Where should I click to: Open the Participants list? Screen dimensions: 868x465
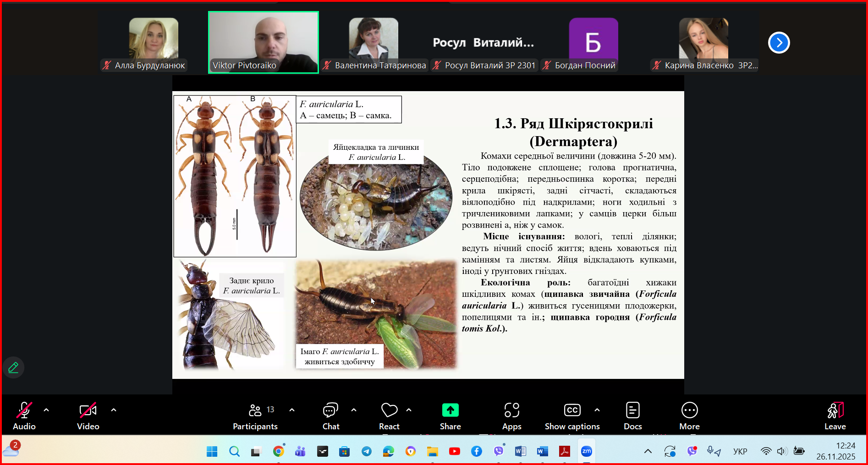coord(255,416)
